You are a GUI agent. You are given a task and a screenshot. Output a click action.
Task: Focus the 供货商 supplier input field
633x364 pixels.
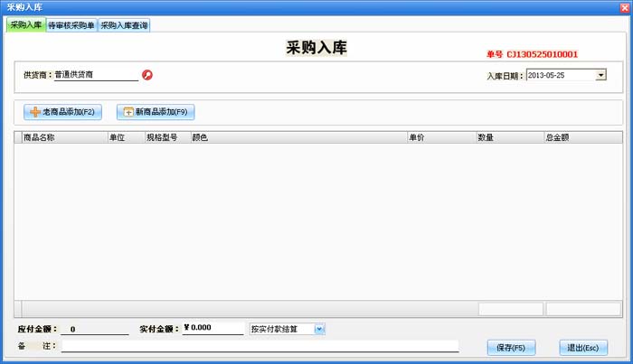96,75
